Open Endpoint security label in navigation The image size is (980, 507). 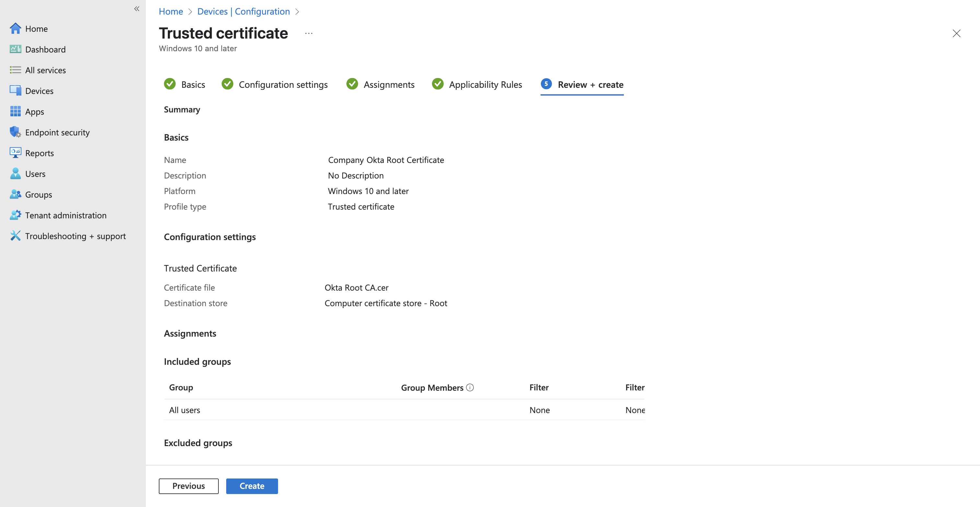pyautogui.click(x=57, y=133)
